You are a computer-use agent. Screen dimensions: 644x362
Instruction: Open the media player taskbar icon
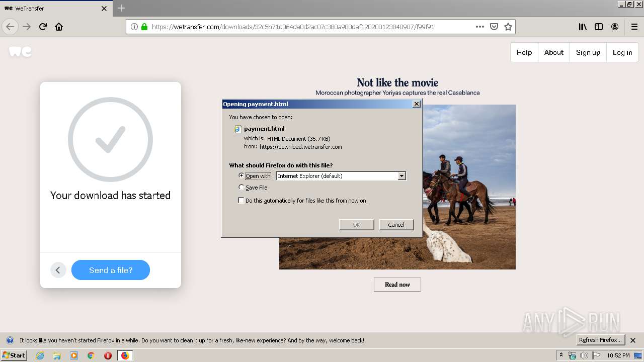[74, 355]
